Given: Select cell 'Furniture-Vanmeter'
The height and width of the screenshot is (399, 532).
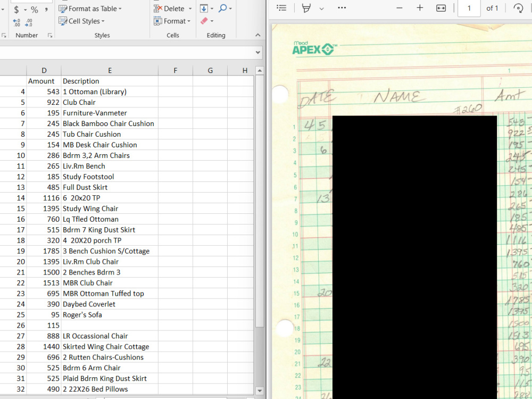Looking at the screenshot, I should (110, 113).
